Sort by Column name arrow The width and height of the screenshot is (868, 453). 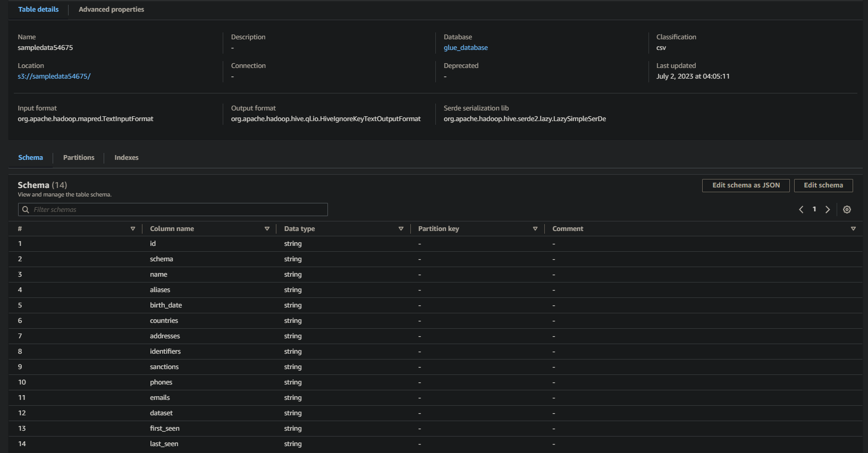coord(267,229)
